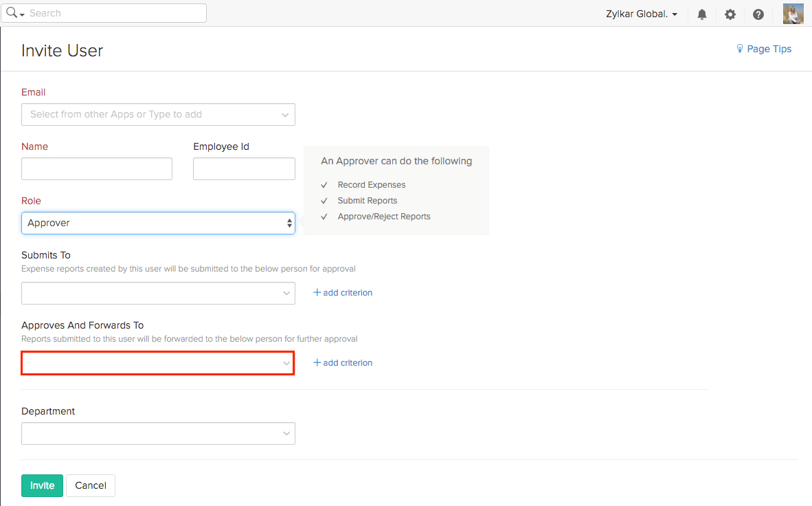The height and width of the screenshot is (506, 812).
Task: Open the Role dropdown showing Approver
Action: [158, 223]
